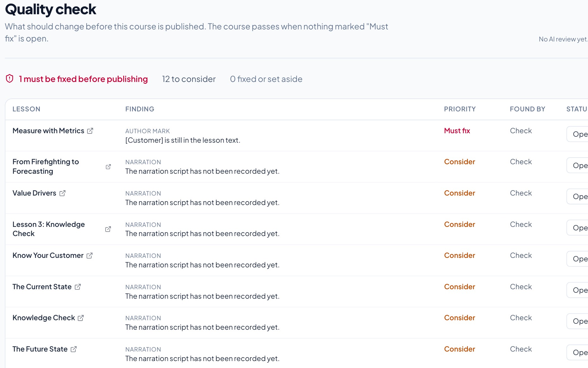Click Check in Lesson 3: Knowledge Check row

[521, 224]
